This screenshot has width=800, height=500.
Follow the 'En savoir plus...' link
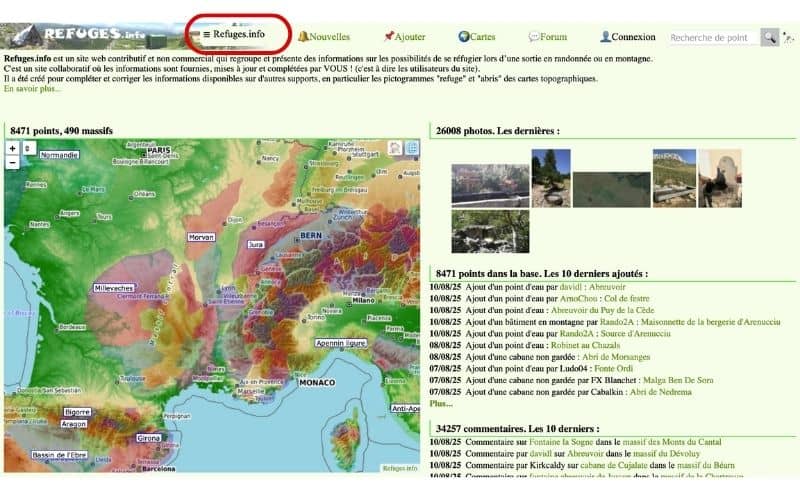[32, 88]
